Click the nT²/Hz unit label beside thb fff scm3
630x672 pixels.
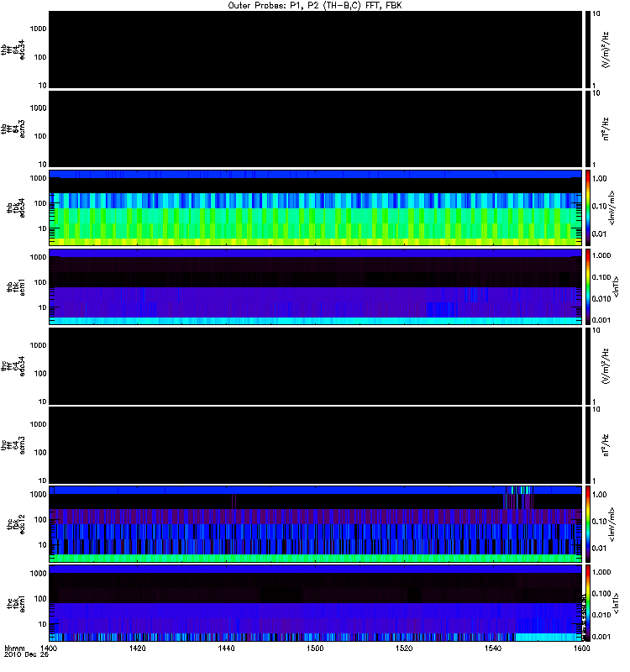click(606, 129)
